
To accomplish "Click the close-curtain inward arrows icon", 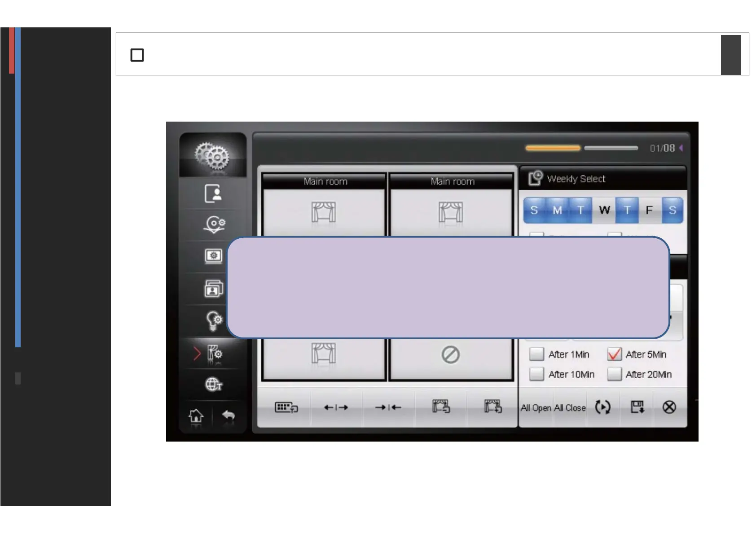I will click(x=388, y=407).
